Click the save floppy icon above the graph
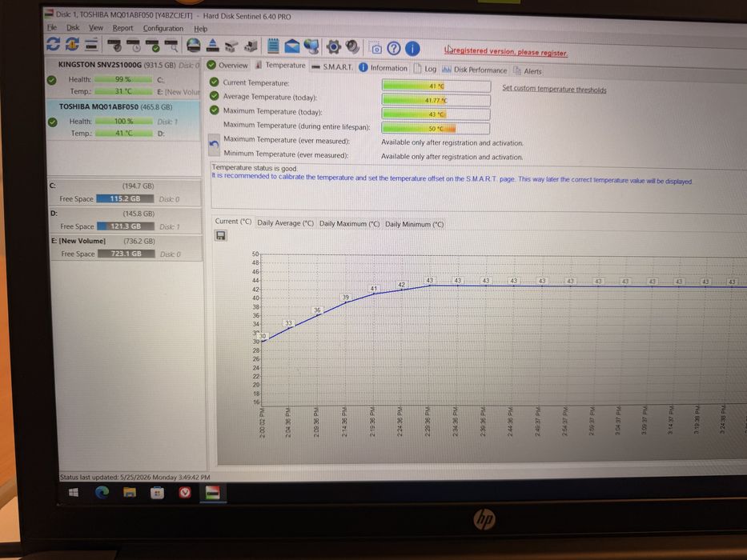Image resolution: width=747 pixels, height=560 pixels. tap(220, 236)
